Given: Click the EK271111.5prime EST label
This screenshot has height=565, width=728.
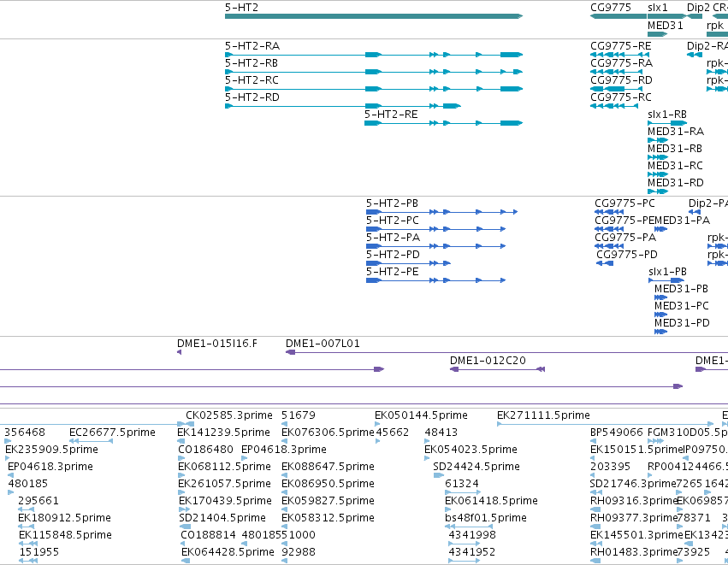Looking at the screenshot, I should pyautogui.click(x=543, y=415).
